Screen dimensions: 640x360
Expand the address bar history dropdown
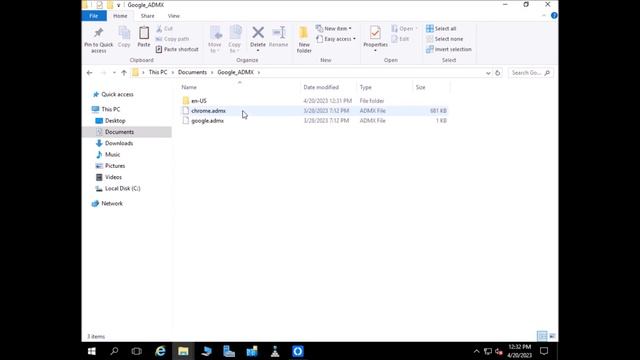click(x=488, y=73)
